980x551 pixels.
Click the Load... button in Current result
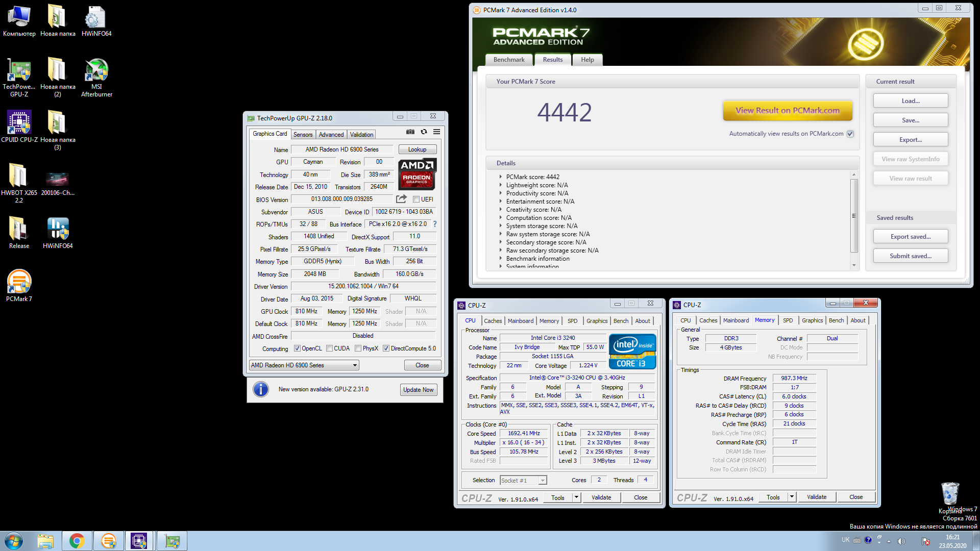click(911, 101)
